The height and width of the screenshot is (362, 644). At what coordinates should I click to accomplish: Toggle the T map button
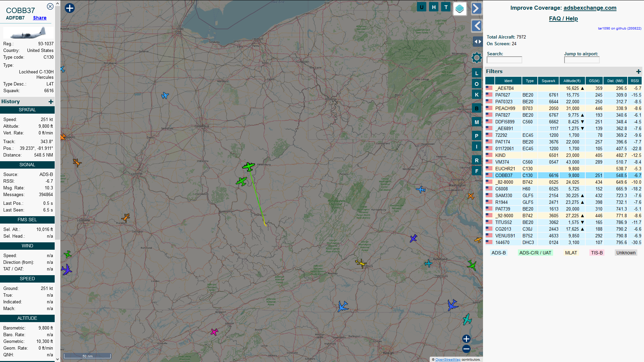point(446,7)
